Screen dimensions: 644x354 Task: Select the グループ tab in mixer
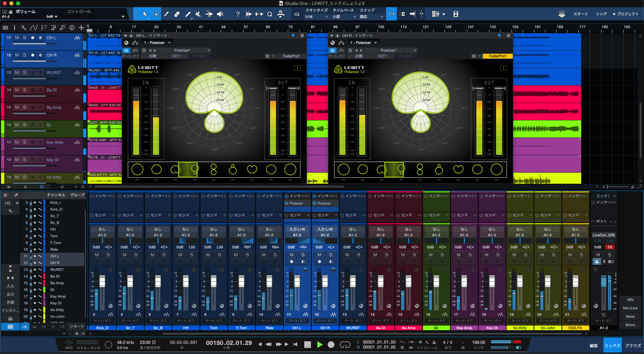point(77,195)
